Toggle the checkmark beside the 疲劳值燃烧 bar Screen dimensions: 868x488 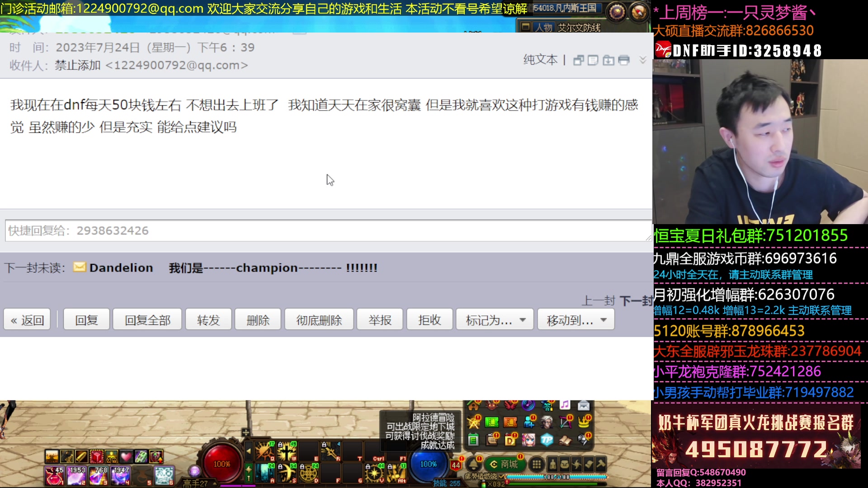[501, 477]
